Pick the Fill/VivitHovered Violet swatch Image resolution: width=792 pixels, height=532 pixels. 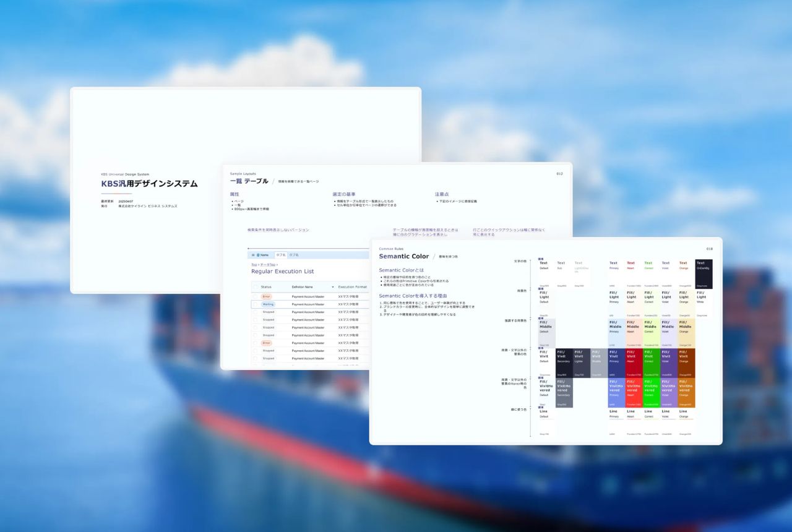point(669,393)
